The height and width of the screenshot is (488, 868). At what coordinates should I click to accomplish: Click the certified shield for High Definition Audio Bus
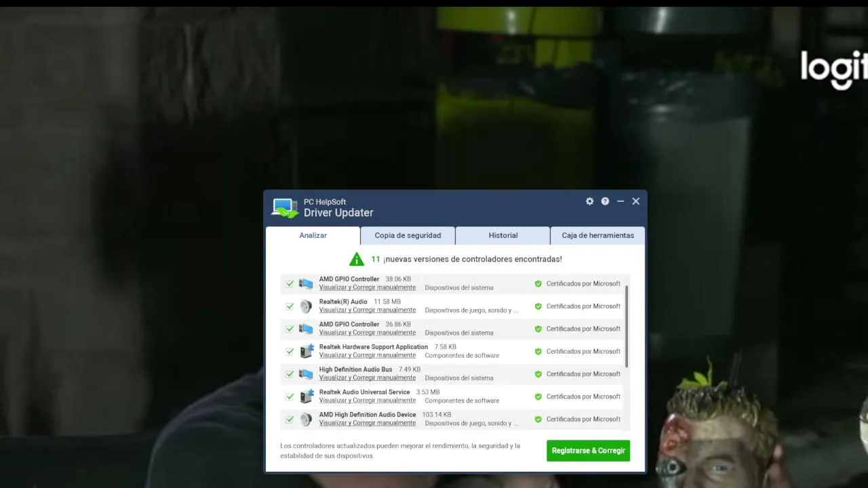pos(538,374)
